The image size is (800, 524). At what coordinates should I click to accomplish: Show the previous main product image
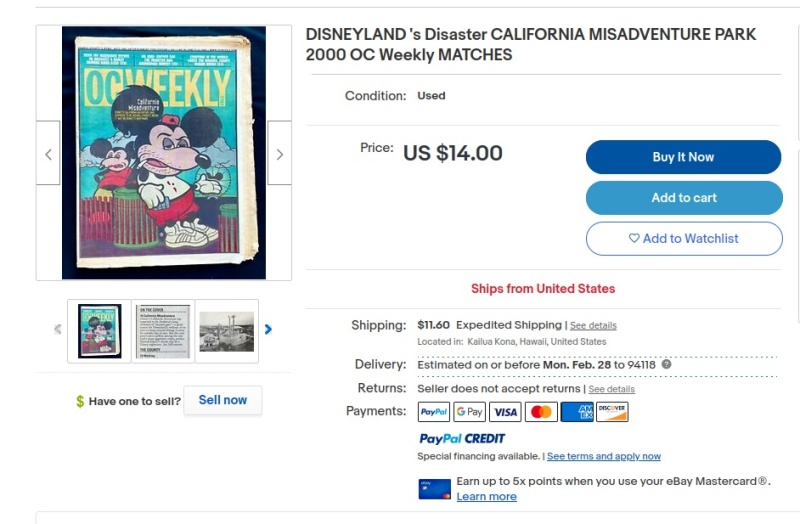click(x=48, y=154)
